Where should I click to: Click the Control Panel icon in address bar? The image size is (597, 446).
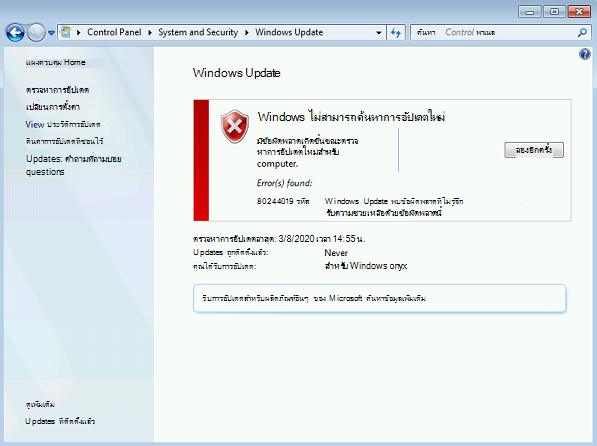point(66,32)
